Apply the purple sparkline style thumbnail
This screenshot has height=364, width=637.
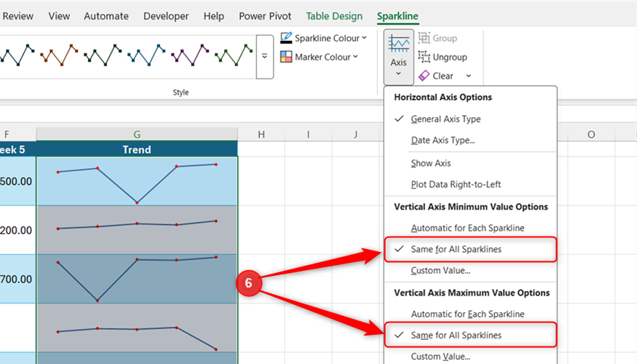pyautogui.click(x=190, y=55)
